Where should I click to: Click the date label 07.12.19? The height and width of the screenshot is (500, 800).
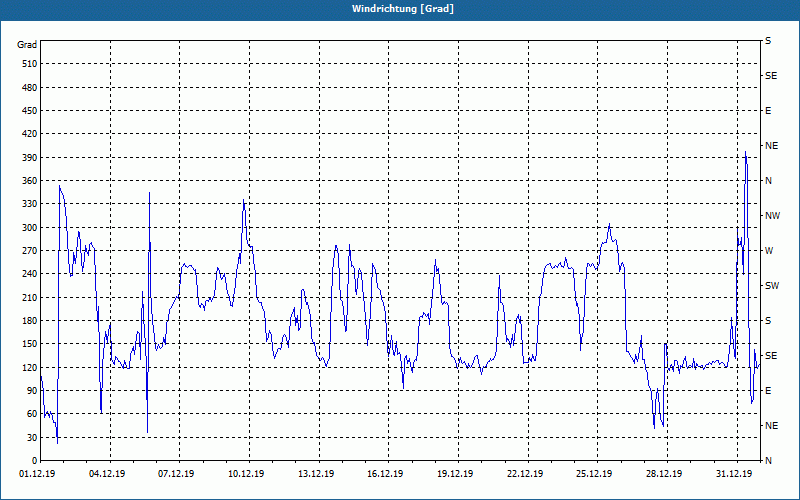[176, 474]
